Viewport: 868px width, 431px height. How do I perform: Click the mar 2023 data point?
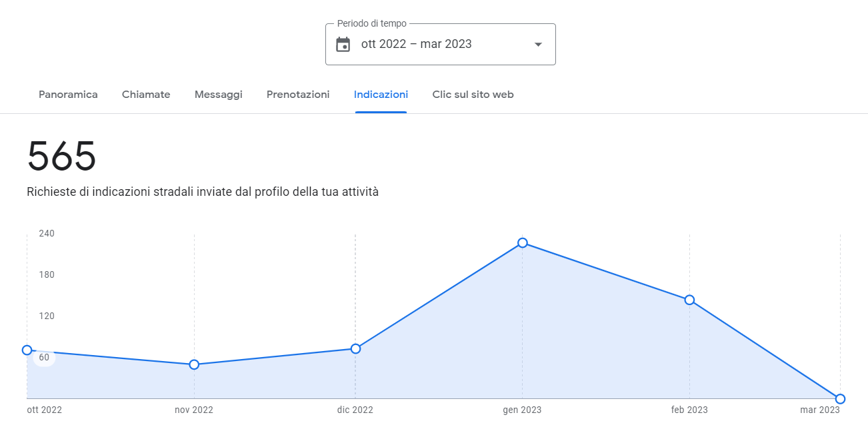tap(840, 399)
